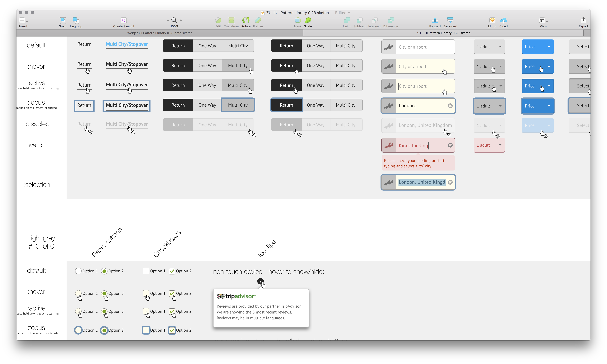Click the Group toolbar icon
This screenshot has height=364, width=607.
(x=63, y=20)
